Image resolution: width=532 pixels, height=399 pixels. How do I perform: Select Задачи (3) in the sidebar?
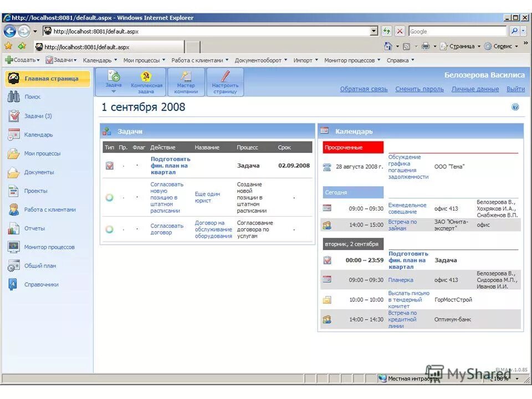pyautogui.click(x=33, y=116)
